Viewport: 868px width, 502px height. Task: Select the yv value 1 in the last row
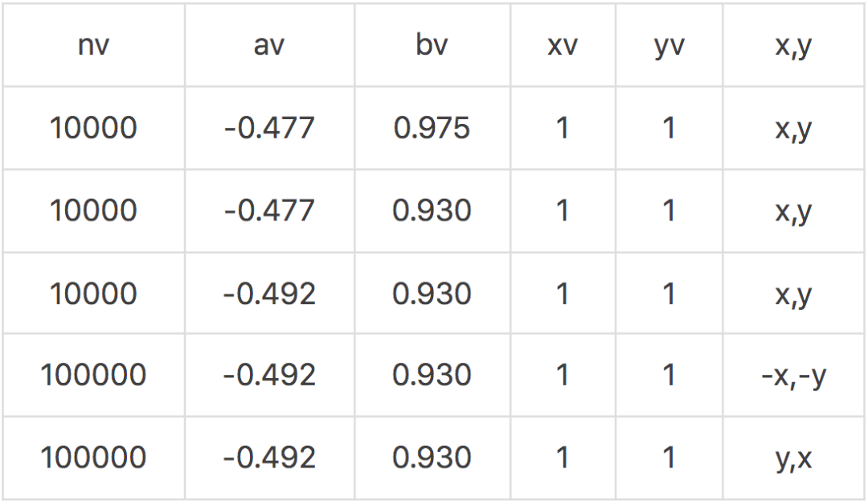pos(669,458)
